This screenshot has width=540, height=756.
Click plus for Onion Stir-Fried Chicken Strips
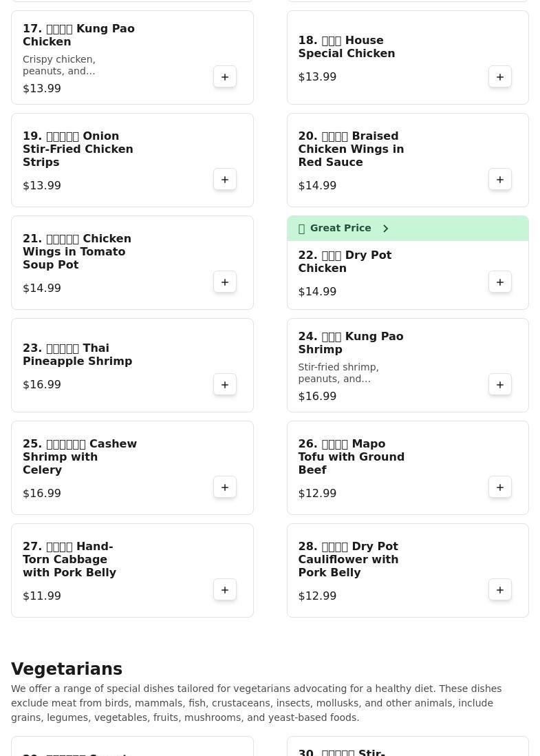[225, 180]
